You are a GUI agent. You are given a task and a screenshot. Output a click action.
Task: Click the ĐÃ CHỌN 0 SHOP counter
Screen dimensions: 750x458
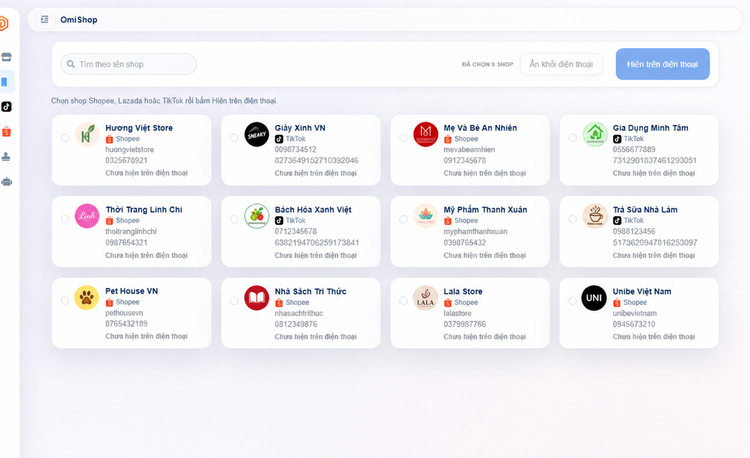pos(487,64)
